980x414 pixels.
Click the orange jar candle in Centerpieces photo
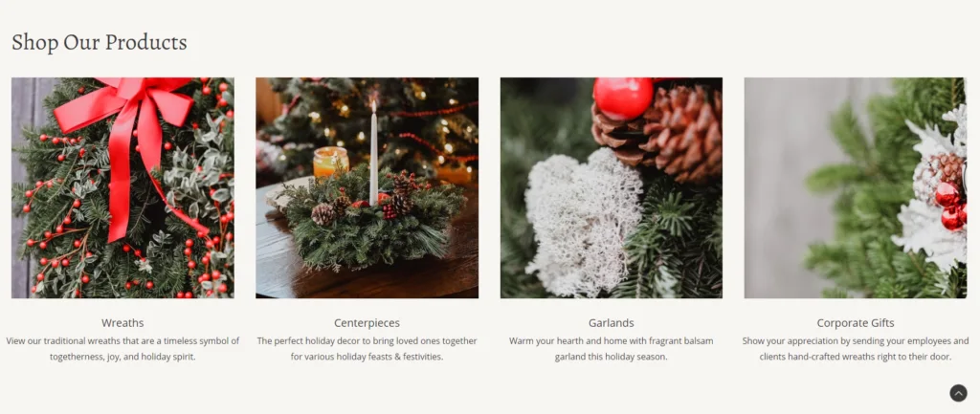tap(330, 163)
